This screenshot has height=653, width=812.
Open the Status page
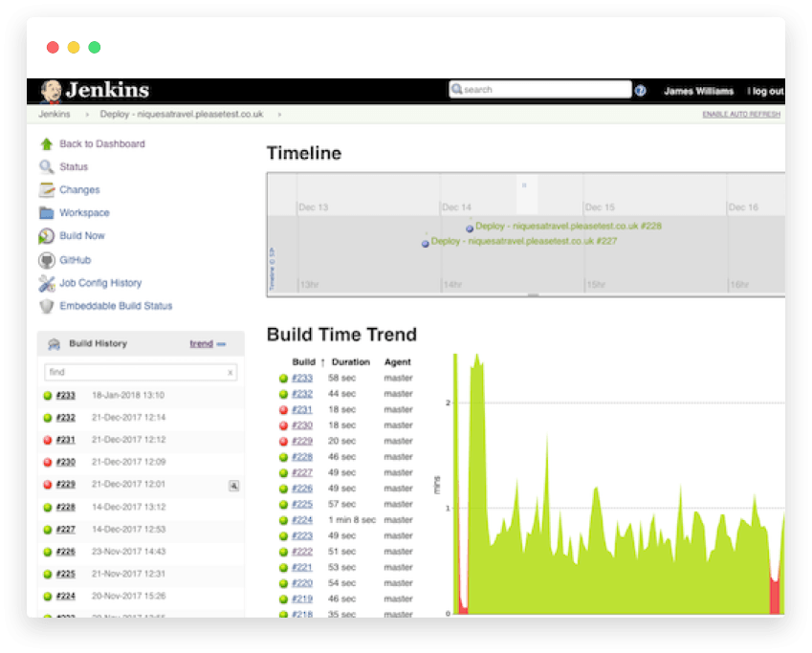pos(74,166)
